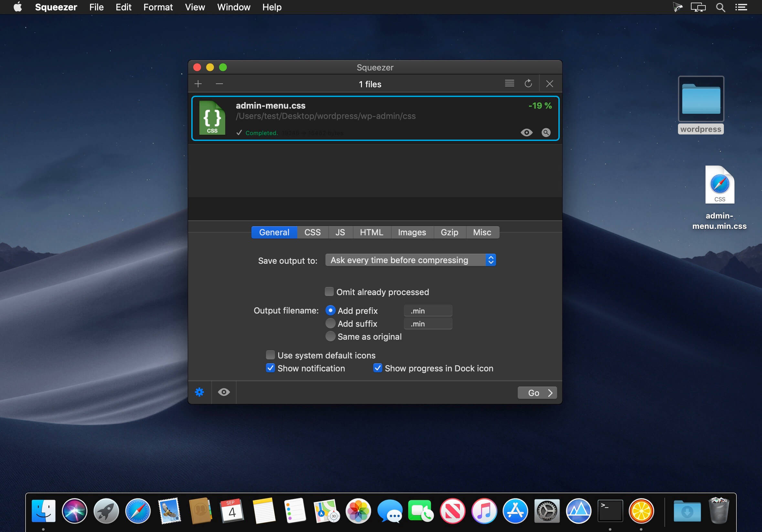
Task: Click eye icon on admin-menu.css row
Action: coord(526,133)
